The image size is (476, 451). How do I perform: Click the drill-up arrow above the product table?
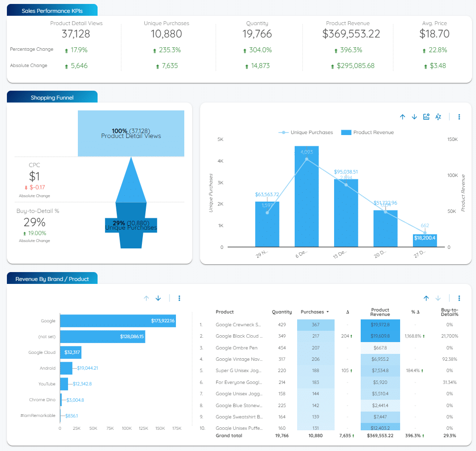coord(426,298)
